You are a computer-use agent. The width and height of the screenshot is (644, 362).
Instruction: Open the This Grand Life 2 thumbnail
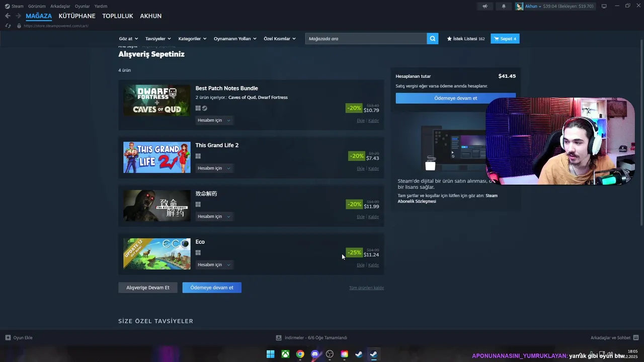(x=157, y=157)
